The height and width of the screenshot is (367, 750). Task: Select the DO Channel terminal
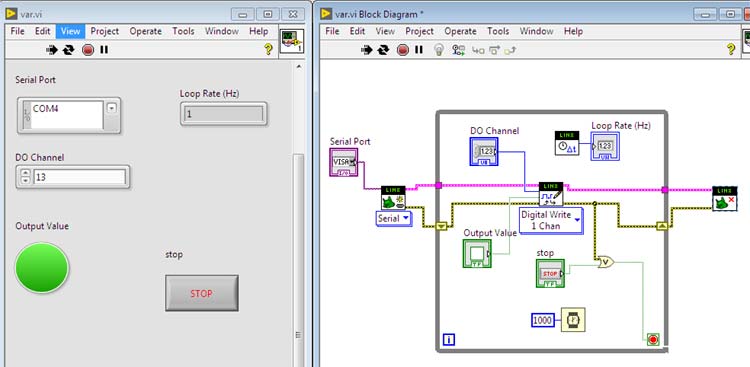pyautogui.click(x=484, y=152)
